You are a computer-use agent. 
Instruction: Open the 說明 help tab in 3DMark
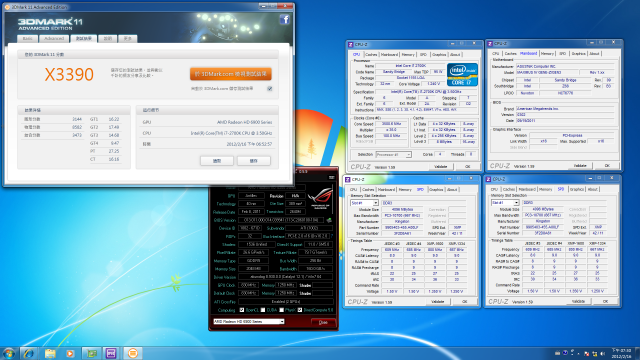point(107,38)
